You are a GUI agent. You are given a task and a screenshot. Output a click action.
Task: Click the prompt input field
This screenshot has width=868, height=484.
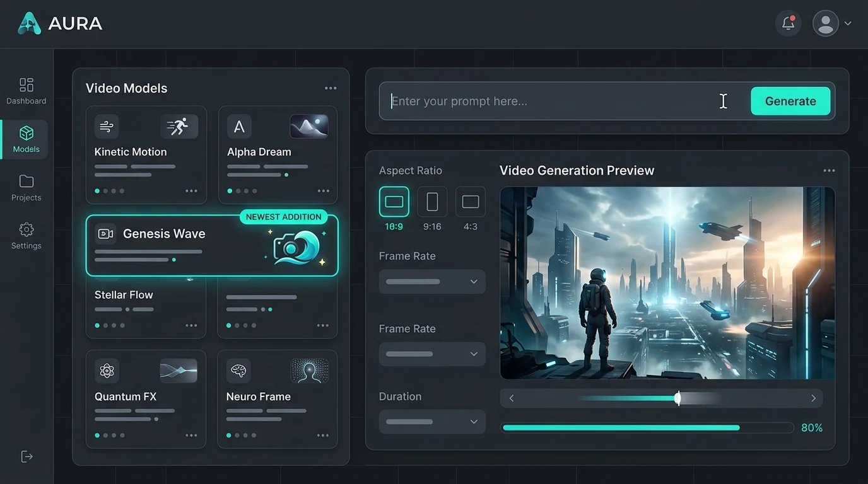coord(555,101)
